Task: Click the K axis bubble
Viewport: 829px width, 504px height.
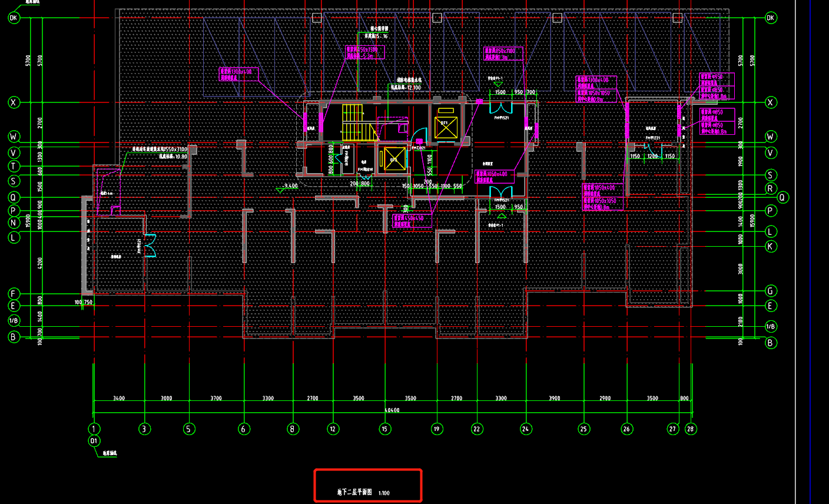Action: (x=771, y=246)
